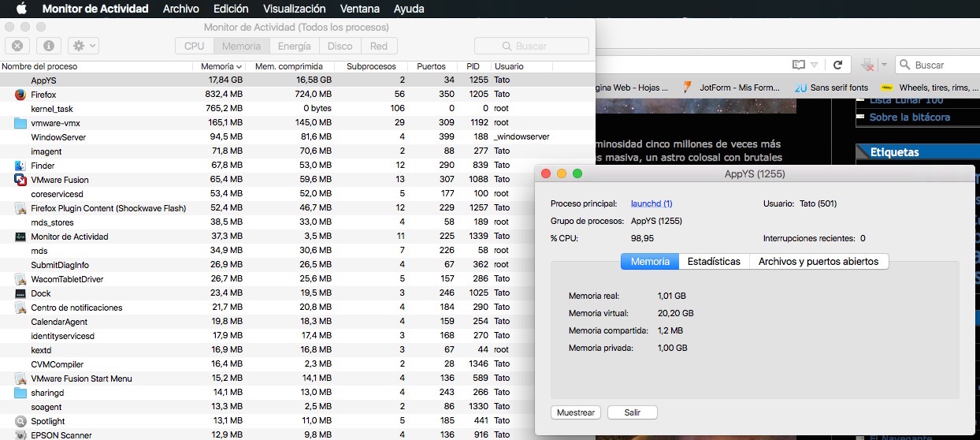Switch to the Memoria tab in toolbar
This screenshot has width=980, height=440.
241,46
